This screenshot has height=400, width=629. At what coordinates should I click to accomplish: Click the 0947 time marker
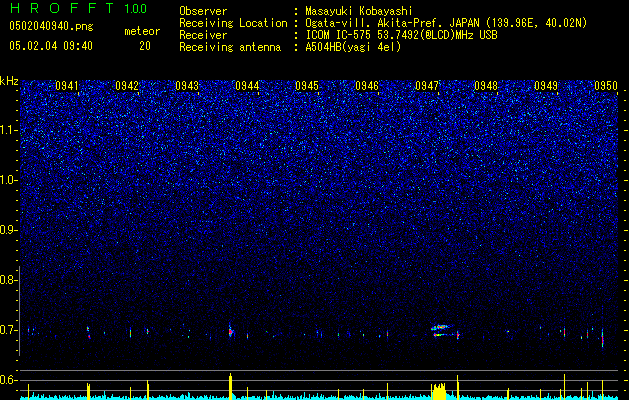pyautogui.click(x=427, y=86)
